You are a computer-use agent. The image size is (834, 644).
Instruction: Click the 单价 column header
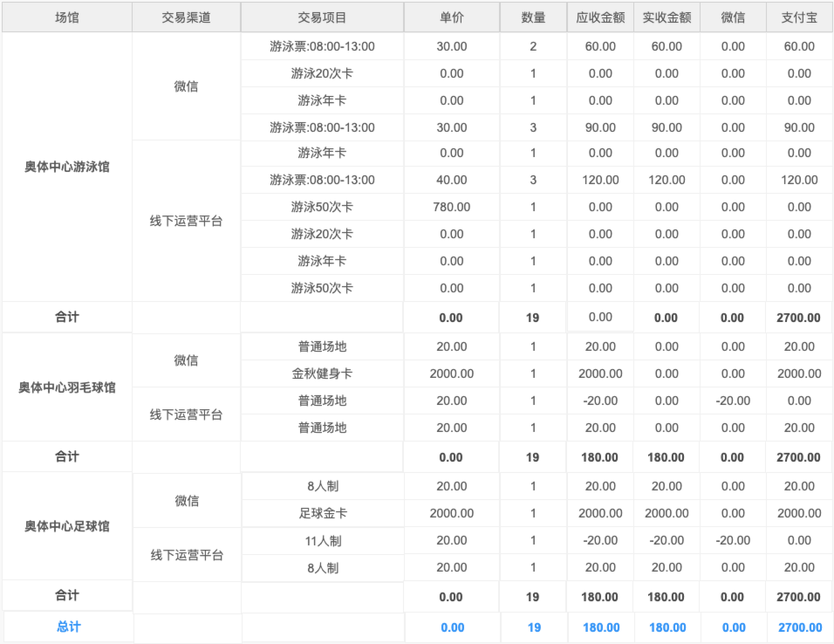(451, 17)
